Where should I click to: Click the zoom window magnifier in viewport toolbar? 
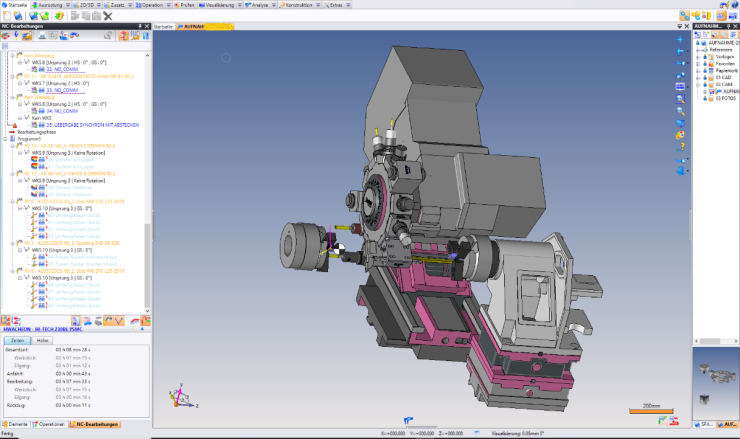point(680,99)
